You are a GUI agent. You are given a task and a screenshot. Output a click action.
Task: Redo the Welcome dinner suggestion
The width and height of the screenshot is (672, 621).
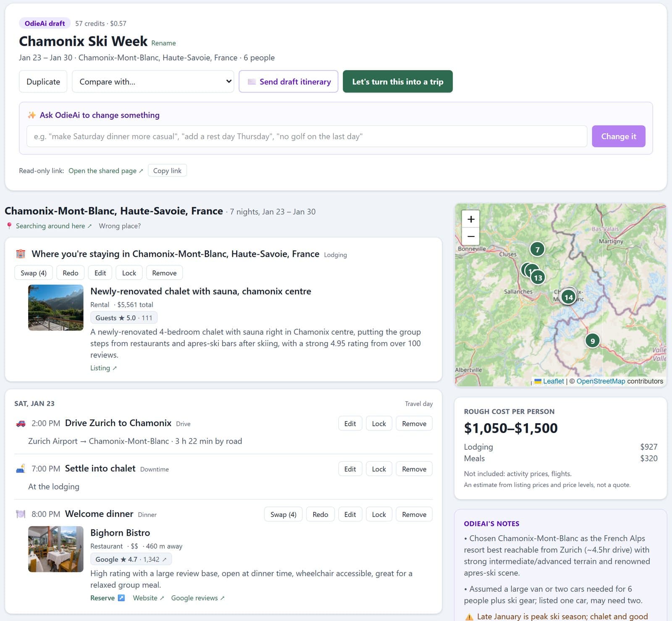pyautogui.click(x=320, y=514)
